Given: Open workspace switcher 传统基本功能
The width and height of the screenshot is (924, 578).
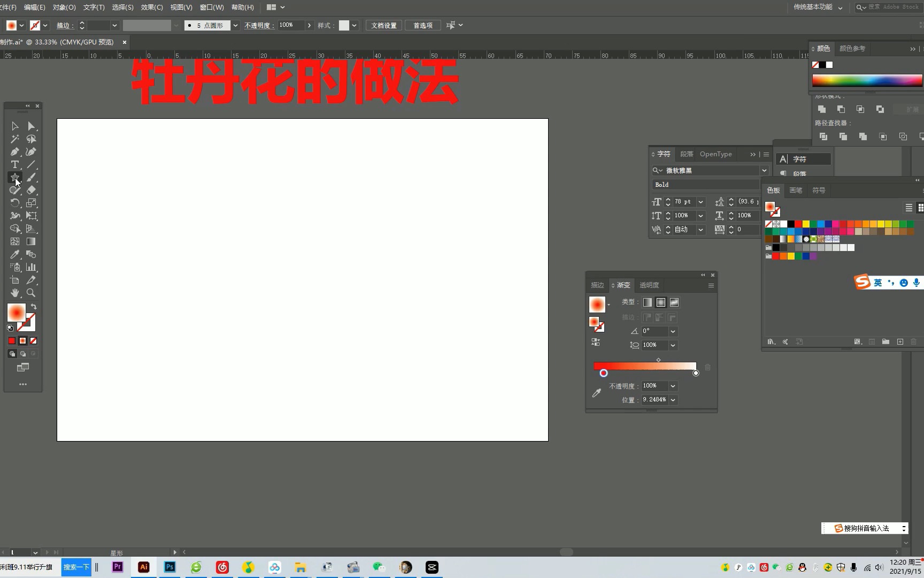Looking at the screenshot, I should pos(818,7).
